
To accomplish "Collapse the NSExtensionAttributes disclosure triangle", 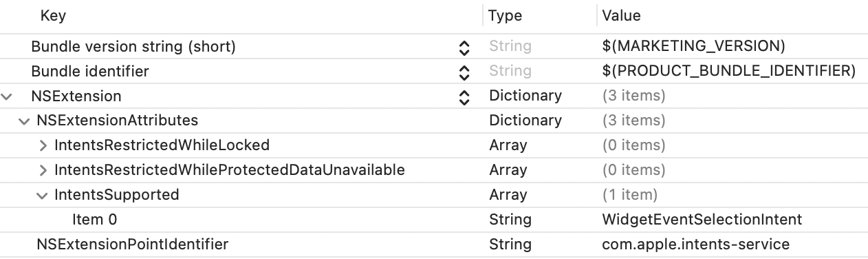I will 25,121.
